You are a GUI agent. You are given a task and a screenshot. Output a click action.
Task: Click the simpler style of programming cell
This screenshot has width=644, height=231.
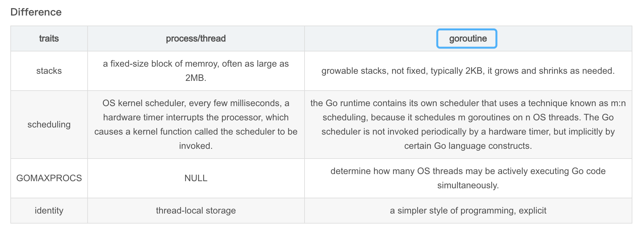pos(468,211)
